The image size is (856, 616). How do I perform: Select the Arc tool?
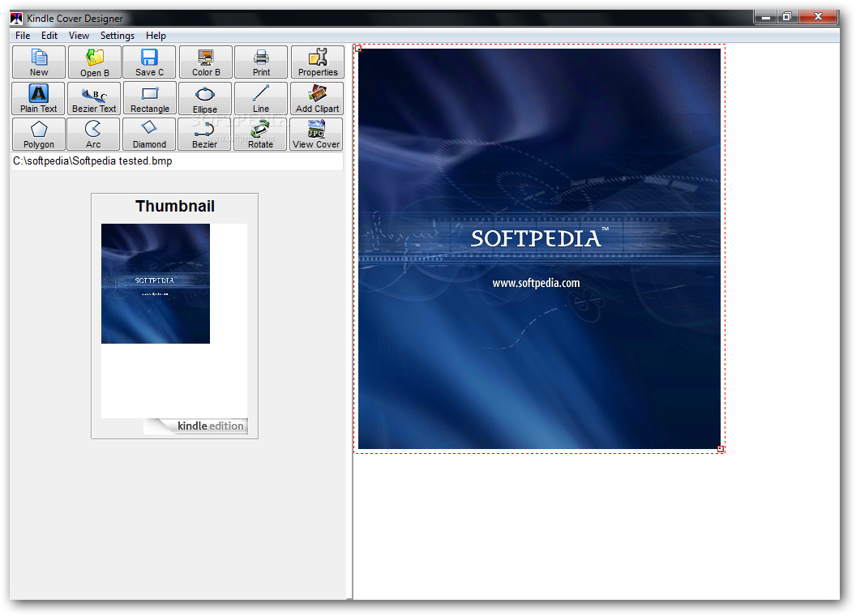pos(93,135)
